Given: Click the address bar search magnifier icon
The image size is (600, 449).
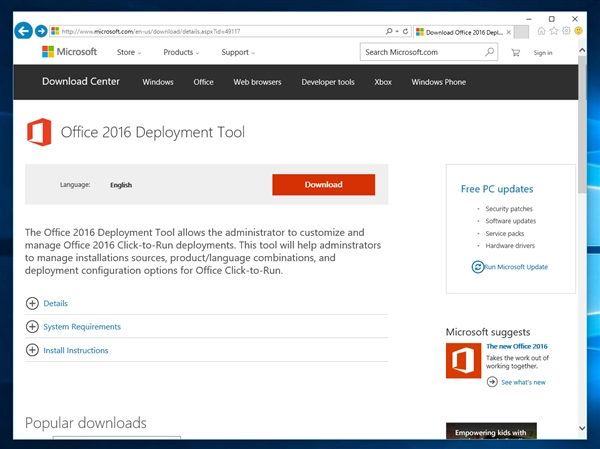Looking at the screenshot, I should click(x=389, y=31).
